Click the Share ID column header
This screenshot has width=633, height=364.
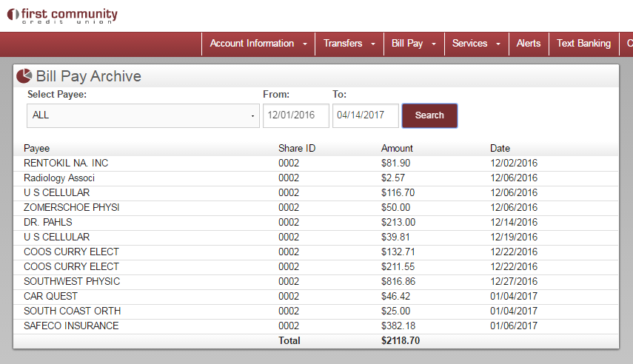click(297, 149)
